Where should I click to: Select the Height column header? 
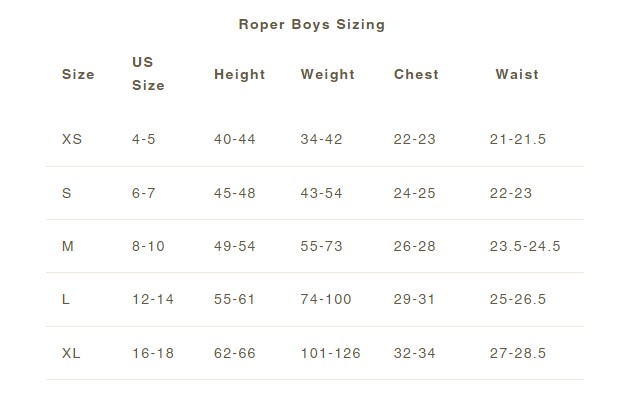[x=239, y=75]
